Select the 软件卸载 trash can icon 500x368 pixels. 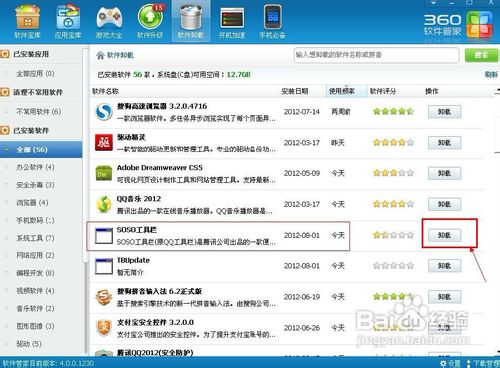click(191, 21)
